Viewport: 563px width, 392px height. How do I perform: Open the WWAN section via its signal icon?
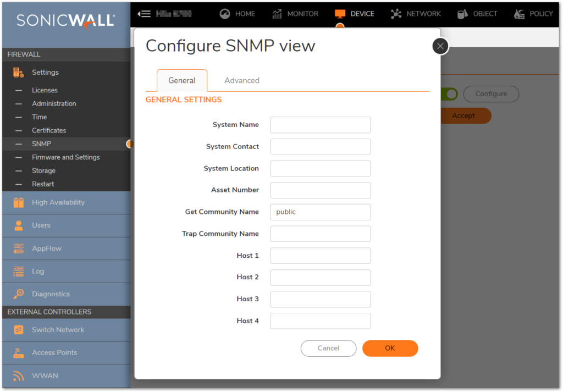point(18,376)
